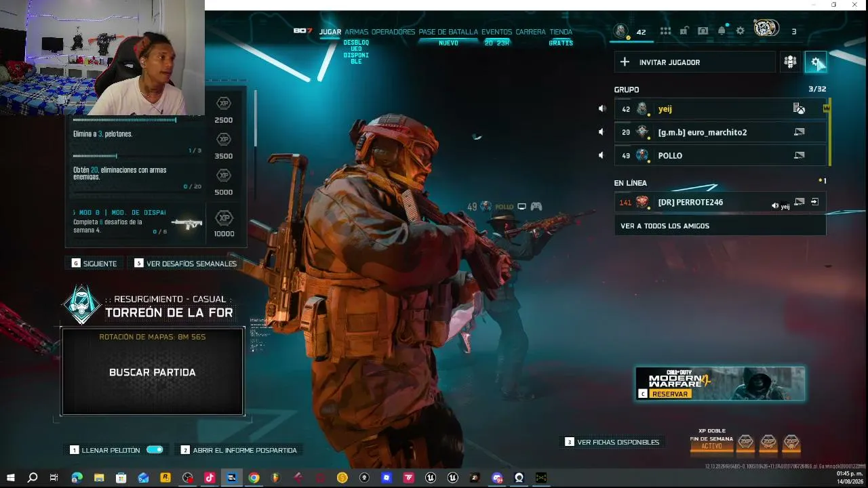
Task: Open the CARRERA tab
Action: point(530,32)
